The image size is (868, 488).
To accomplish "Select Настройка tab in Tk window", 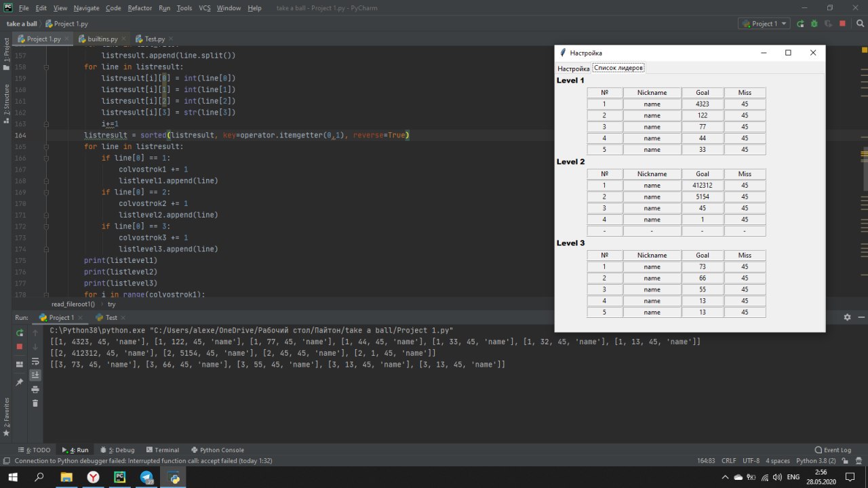I will pos(573,68).
